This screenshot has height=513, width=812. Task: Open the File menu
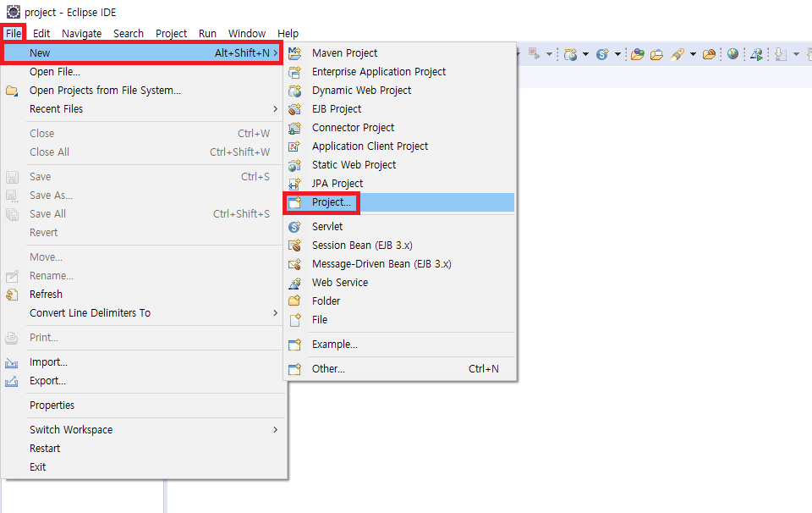click(14, 33)
